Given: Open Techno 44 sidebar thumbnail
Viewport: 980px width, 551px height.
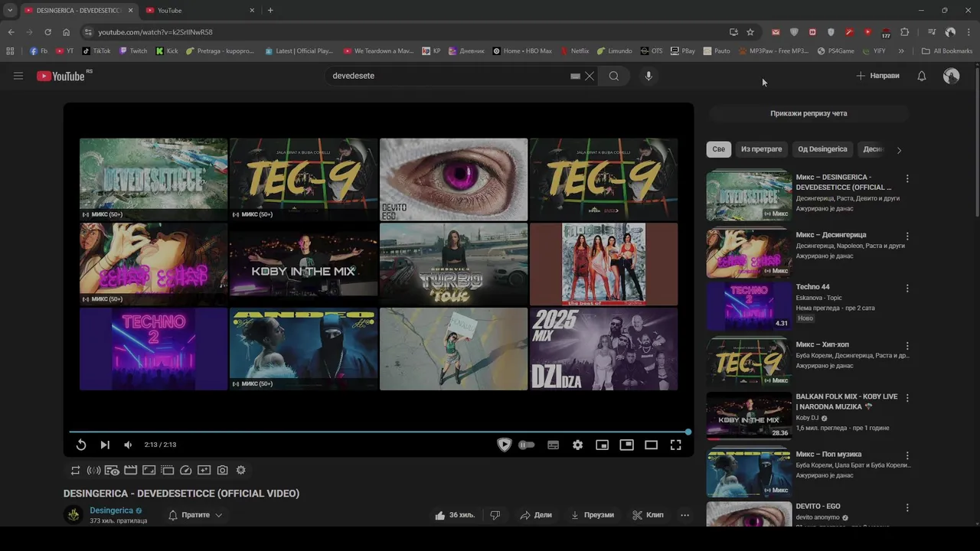Looking at the screenshot, I should coord(749,305).
